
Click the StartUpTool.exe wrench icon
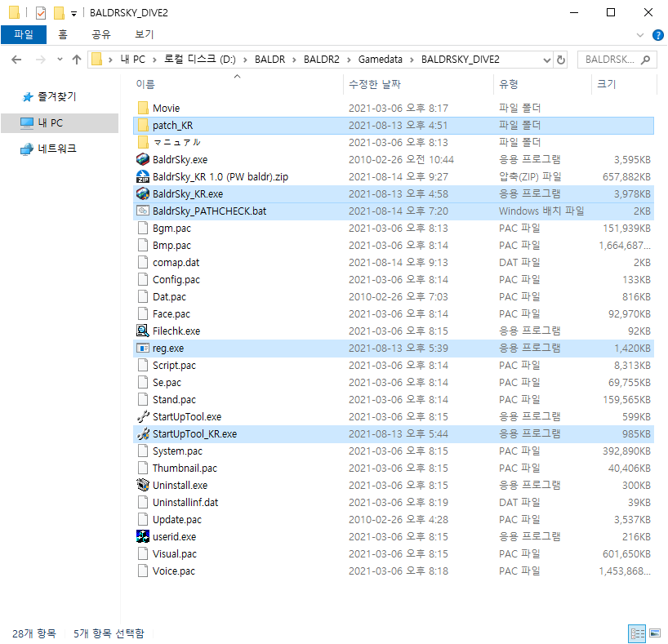(x=143, y=416)
